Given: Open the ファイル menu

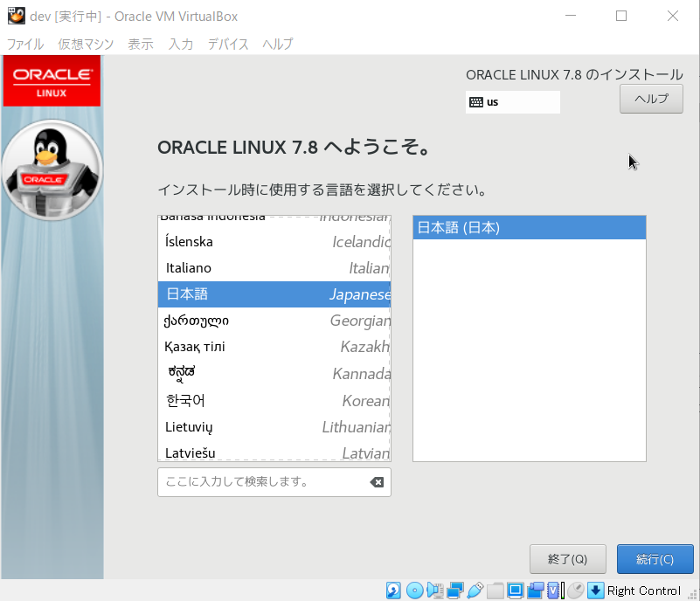Looking at the screenshot, I should pyautogui.click(x=25, y=44).
